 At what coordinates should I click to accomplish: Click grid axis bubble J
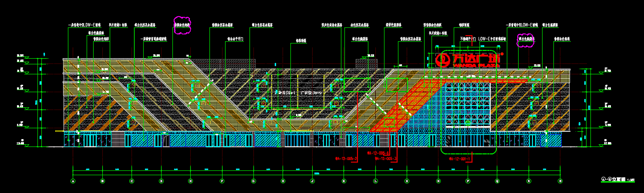point(312,181)
